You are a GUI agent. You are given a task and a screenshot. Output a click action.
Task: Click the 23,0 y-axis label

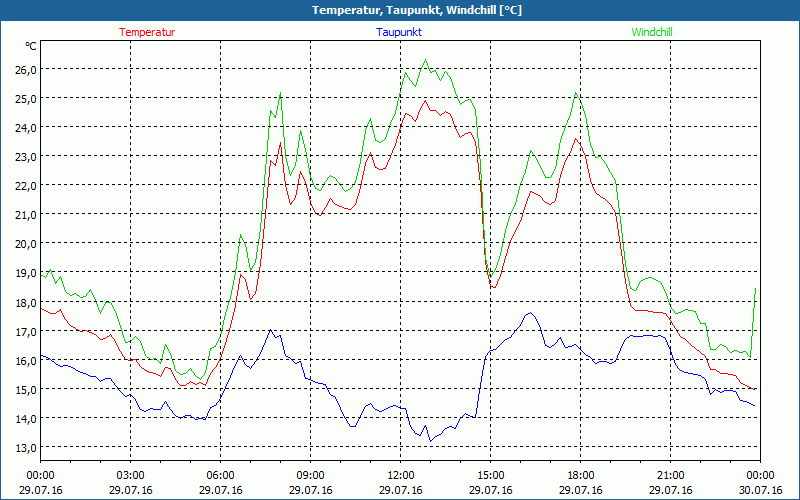point(26,157)
